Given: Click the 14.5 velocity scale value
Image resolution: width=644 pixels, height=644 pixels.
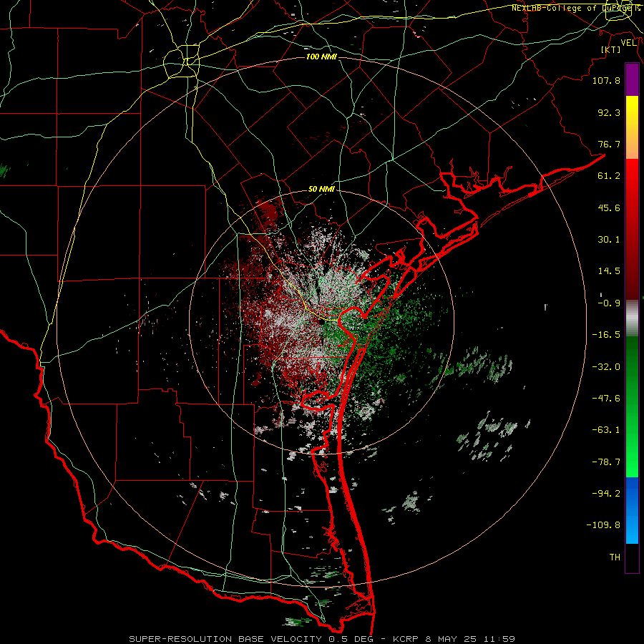Looking at the screenshot, I should pyautogui.click(x=609, y=271).
